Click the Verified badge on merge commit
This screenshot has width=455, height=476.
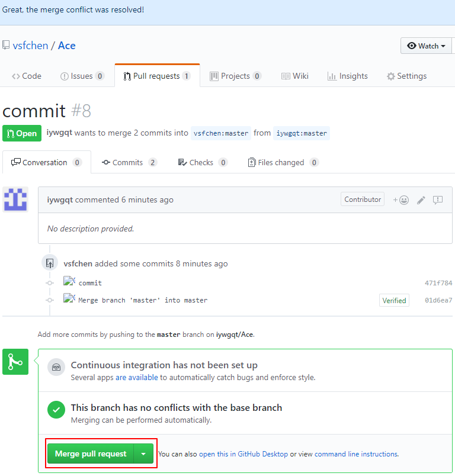[394, 300]
